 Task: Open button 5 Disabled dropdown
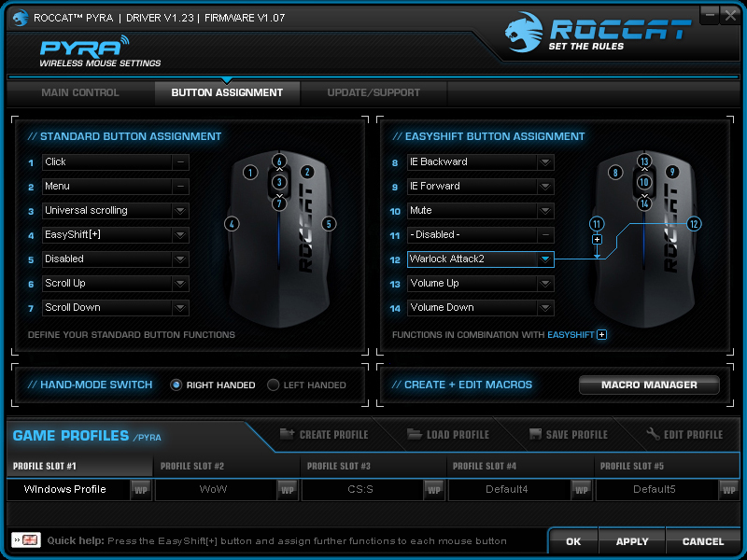pos(180,259)
